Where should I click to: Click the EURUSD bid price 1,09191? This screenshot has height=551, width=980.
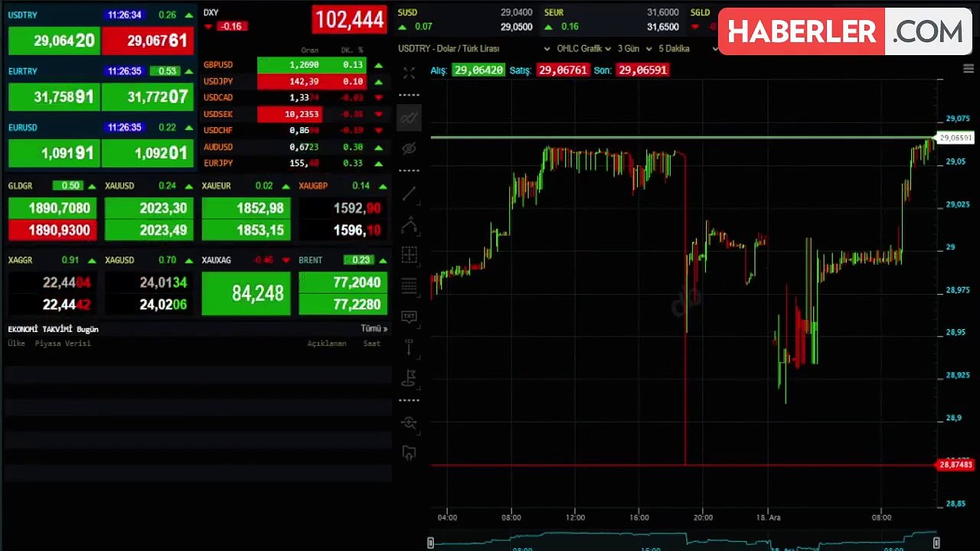point(53,153)
